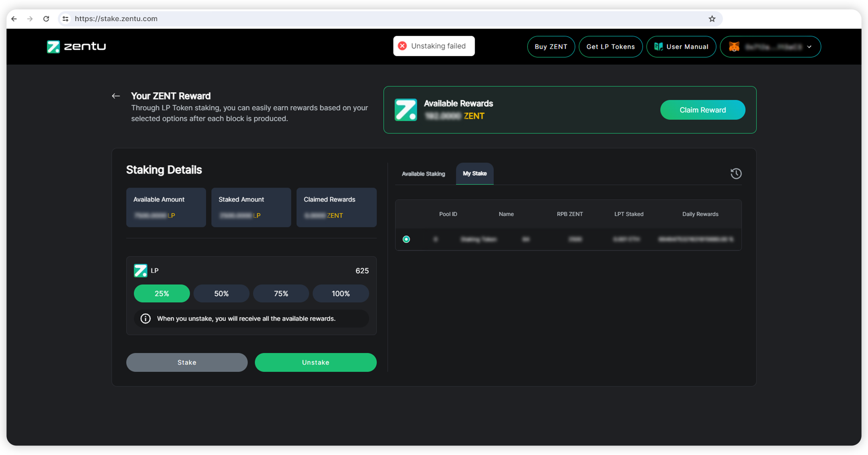Screen dimensions: 868x455
Task: Reload the page in browser
Action: click(46, 19)
